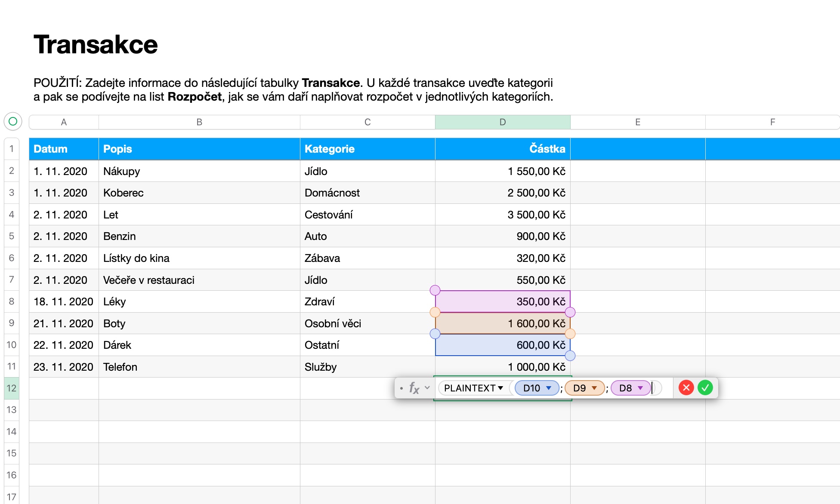The width and height of the screenshot is (840, 504).
Task: Select column B header
Action: pos(199,122)
